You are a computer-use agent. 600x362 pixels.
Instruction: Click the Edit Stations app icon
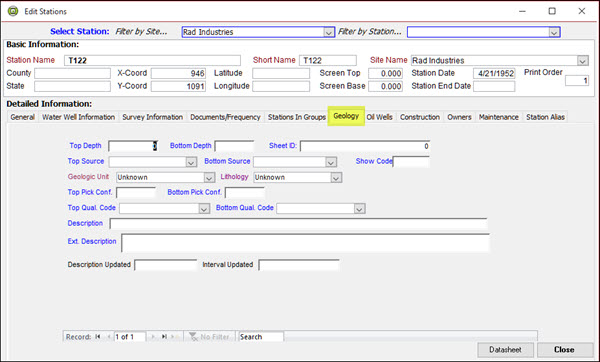pyautogui.click(x=13, y=11)
